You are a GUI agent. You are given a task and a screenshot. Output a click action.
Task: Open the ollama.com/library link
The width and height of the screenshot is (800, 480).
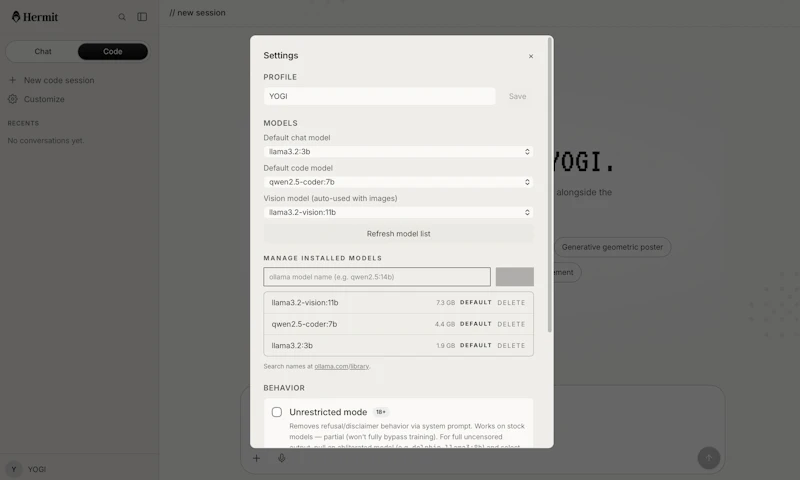tap(341, 366)
